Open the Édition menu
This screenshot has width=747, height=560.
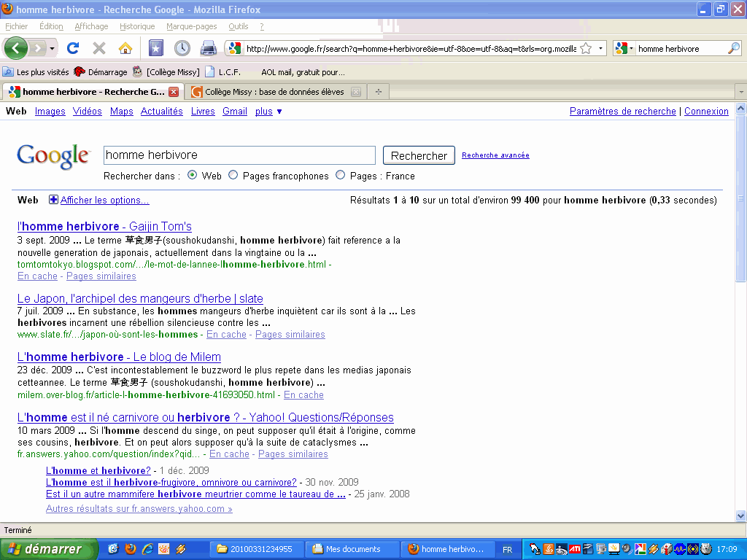(51, 26)
